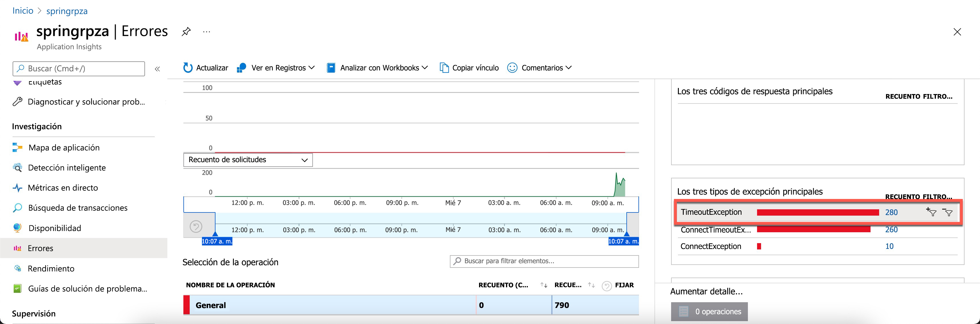Toggle the FIJAR pin column icon
Image resolution: width=980 pixels, height=324 pixels.
pos(607,286)
